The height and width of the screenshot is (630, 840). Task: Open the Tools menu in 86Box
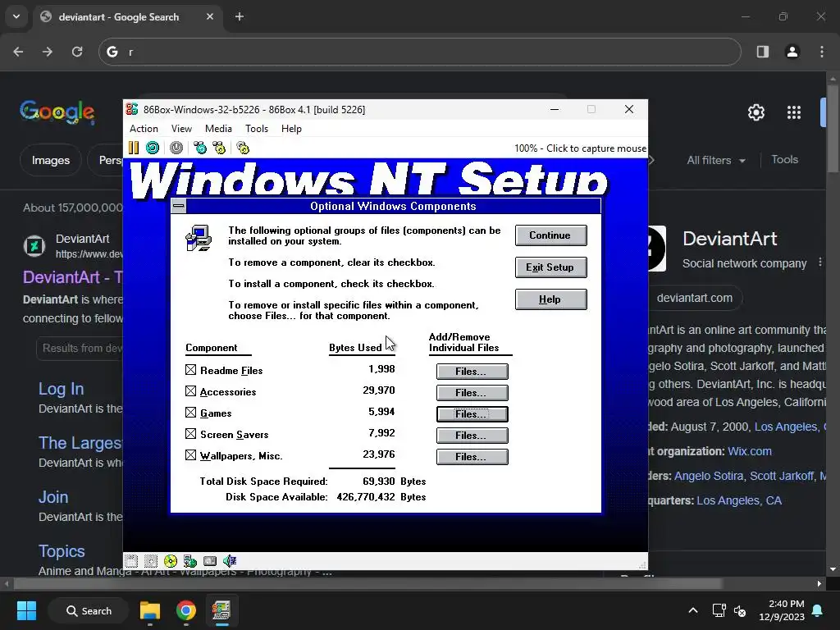(257, 129)
